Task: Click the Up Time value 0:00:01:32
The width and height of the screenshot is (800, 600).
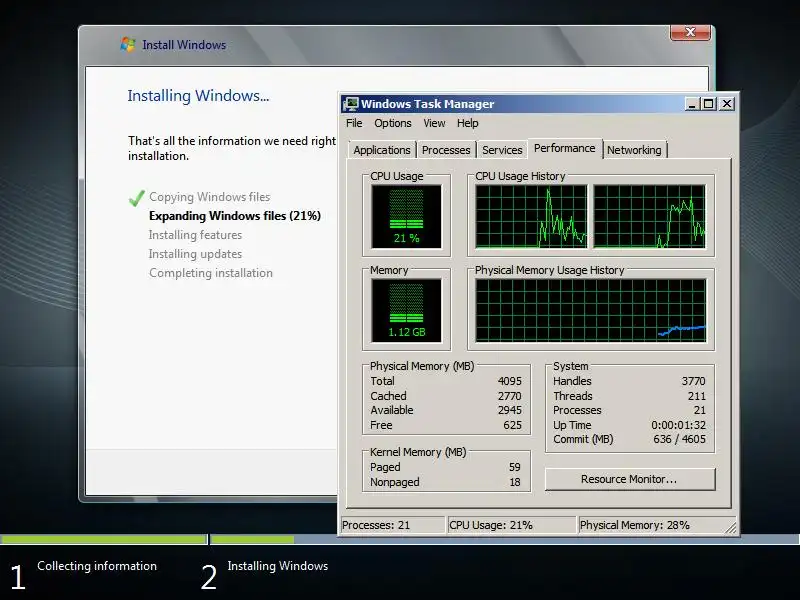Action: click(679, 425)
